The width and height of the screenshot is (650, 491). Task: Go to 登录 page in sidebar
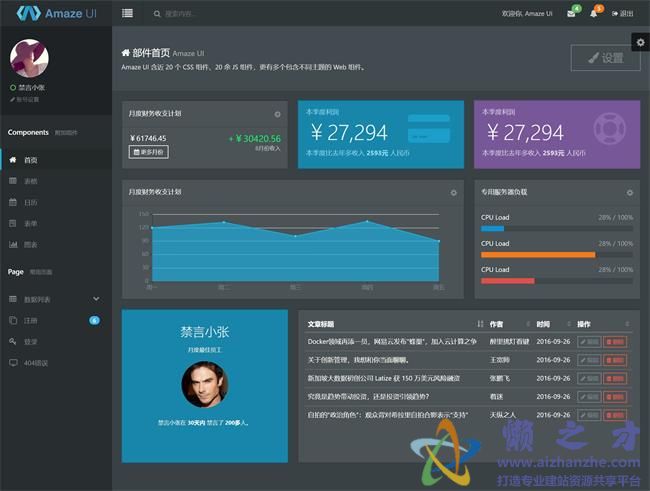[30, 341]
